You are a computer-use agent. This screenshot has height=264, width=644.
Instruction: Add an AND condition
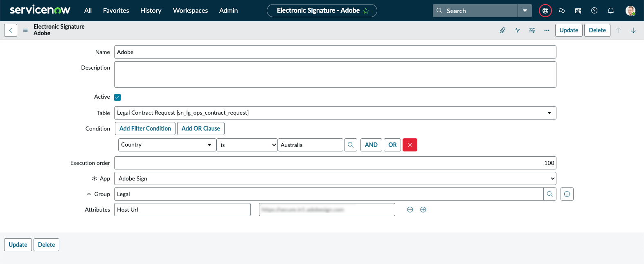pos(371,145)
